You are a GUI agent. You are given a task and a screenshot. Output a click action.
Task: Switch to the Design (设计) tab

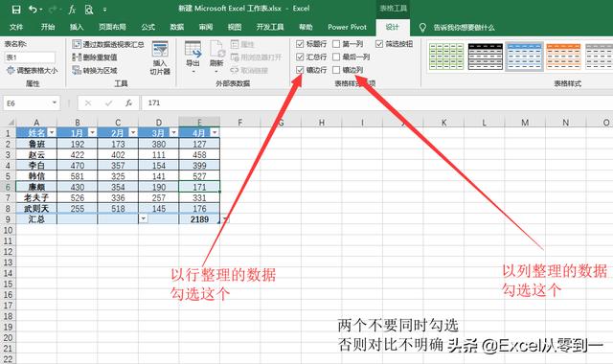point(392,27)
